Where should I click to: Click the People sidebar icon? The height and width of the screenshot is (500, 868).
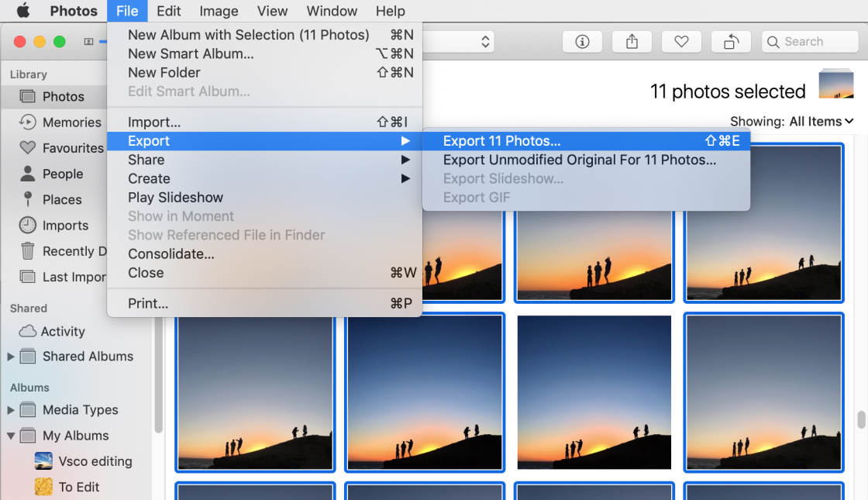pos(27,174)
